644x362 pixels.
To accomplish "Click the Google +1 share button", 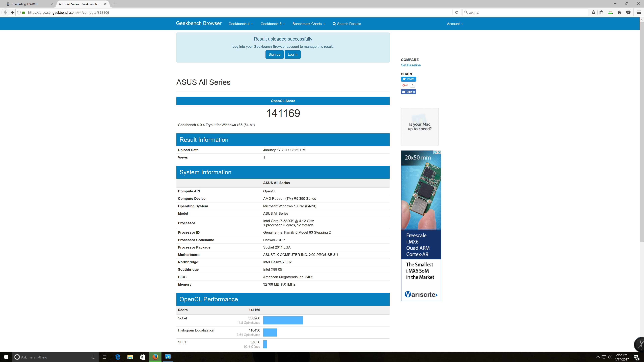I will coord(405,85).
